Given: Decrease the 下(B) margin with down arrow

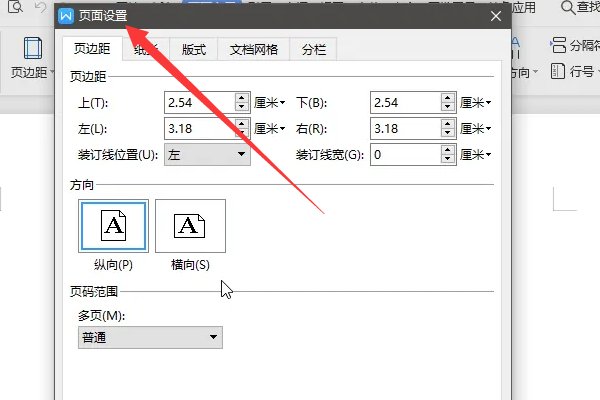Looking at the screenshot, I should pyautogui.click(x=447, y=107).
